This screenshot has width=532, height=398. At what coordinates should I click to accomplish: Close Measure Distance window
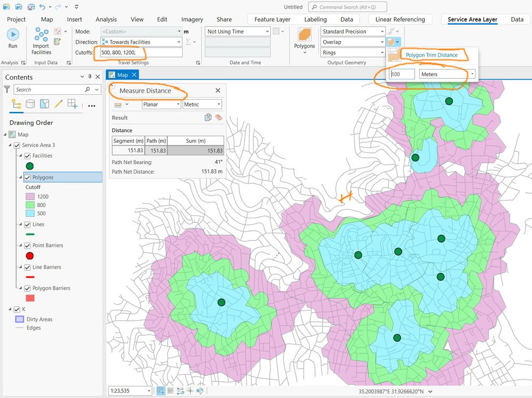[x=218, y=91]
